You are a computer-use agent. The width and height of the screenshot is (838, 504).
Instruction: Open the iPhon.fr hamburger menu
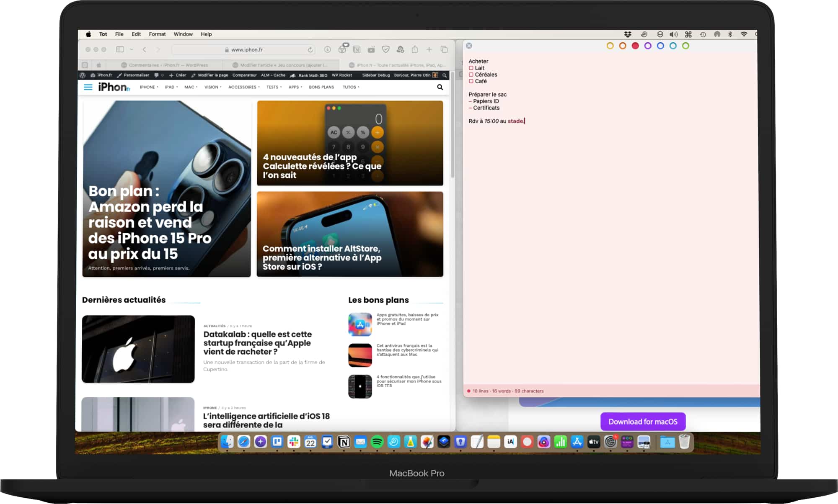[88, 87]
